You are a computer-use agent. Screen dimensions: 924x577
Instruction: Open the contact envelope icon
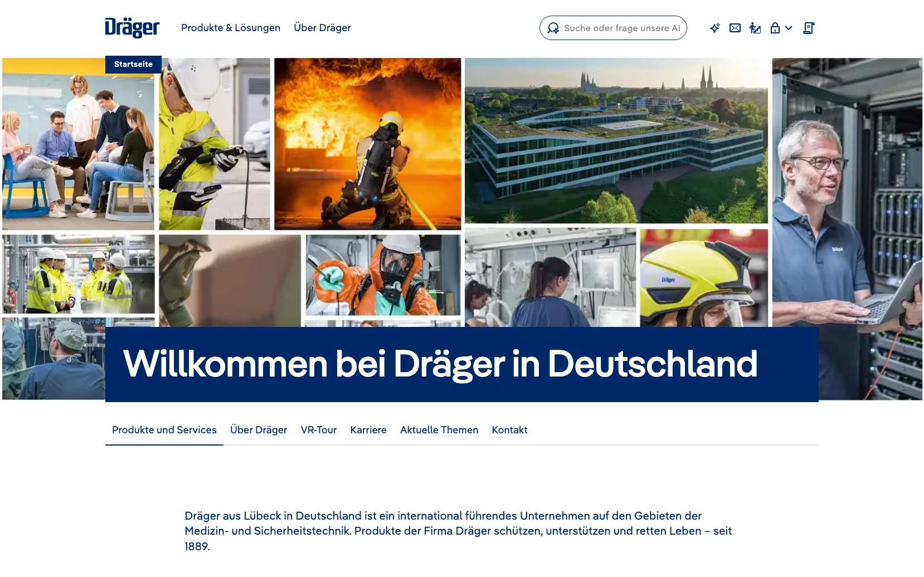pyautogui.click(x=735, y=28)
